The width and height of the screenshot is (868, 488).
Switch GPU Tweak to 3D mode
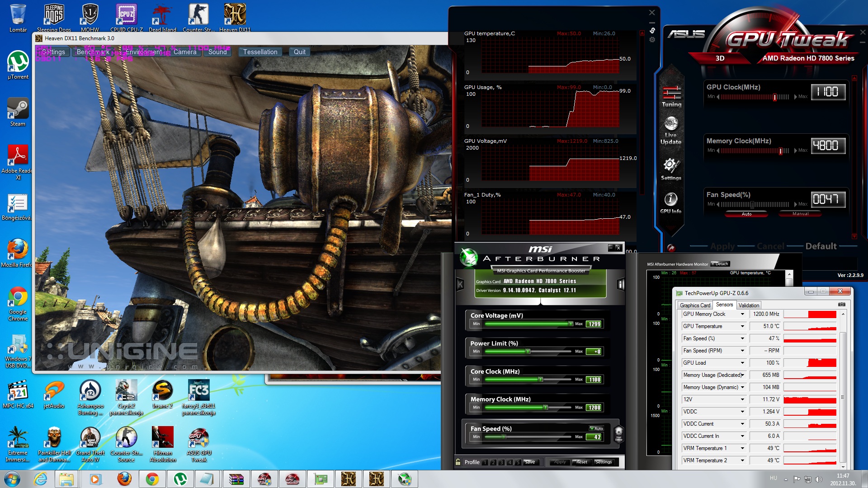coord(720,58)
